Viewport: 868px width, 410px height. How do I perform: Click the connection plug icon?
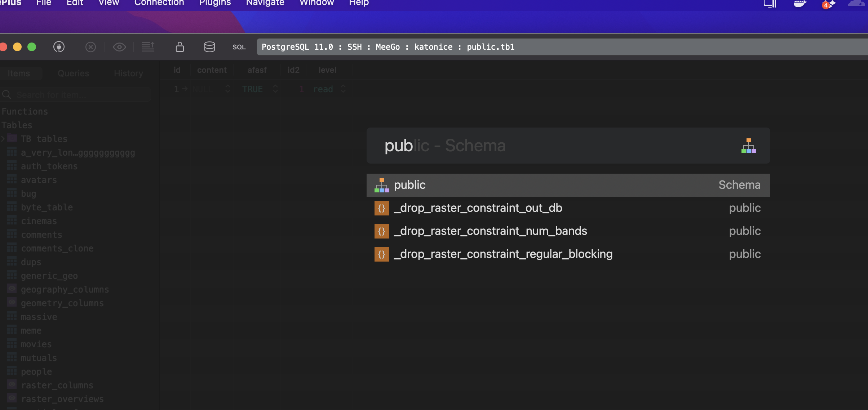[59, 47]
